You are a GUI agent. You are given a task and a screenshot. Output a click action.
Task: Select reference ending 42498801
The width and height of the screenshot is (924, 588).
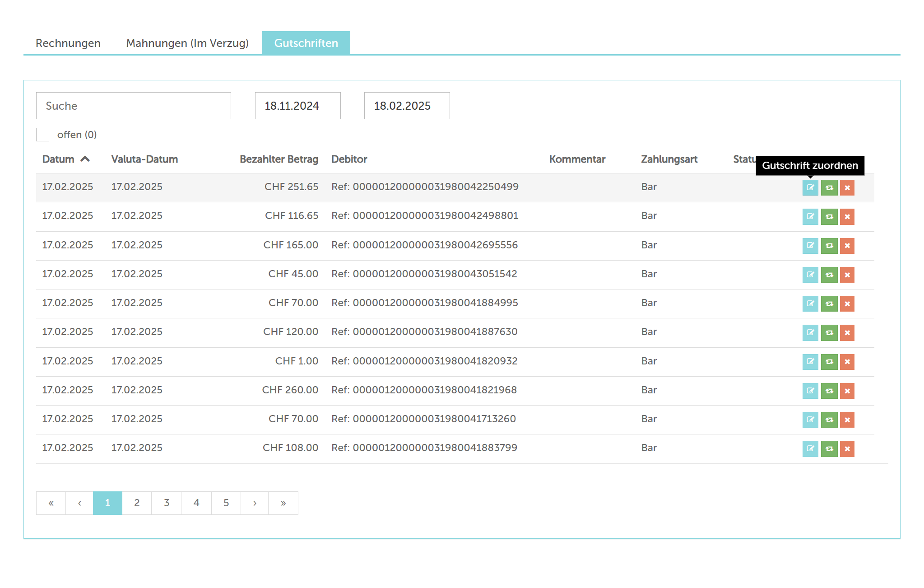click(425, 216)
